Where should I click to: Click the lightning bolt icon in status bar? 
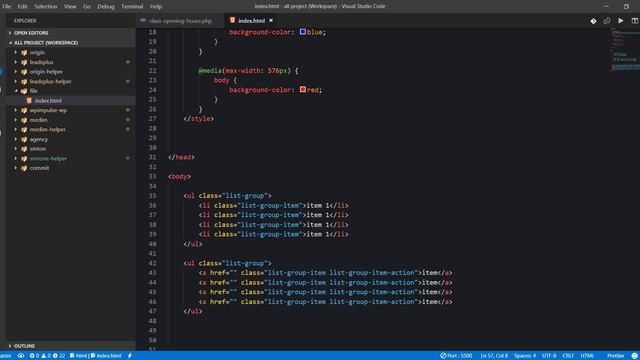[130, 356]
